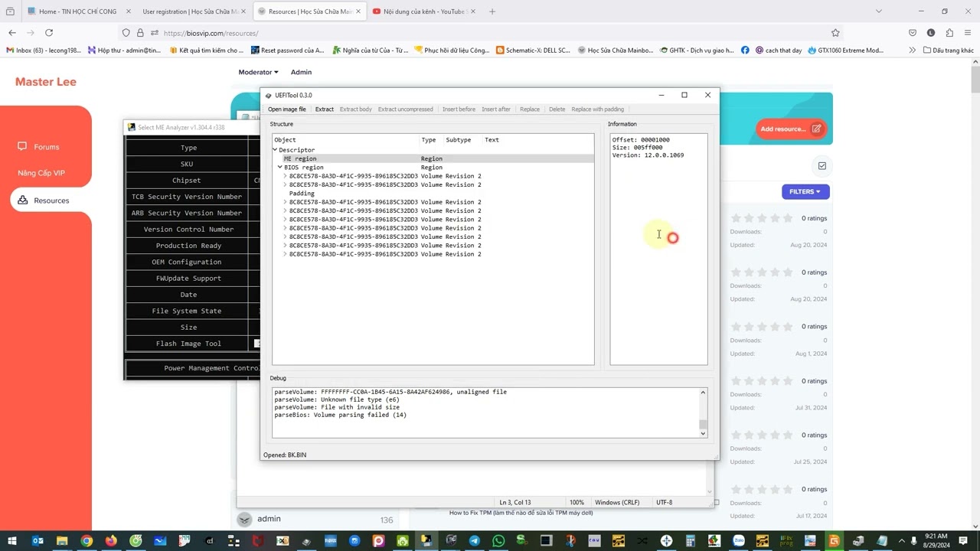Open the GTX1060 Extreme Mod bookmark
Viewport: 980px width, 551px height.
846,51
